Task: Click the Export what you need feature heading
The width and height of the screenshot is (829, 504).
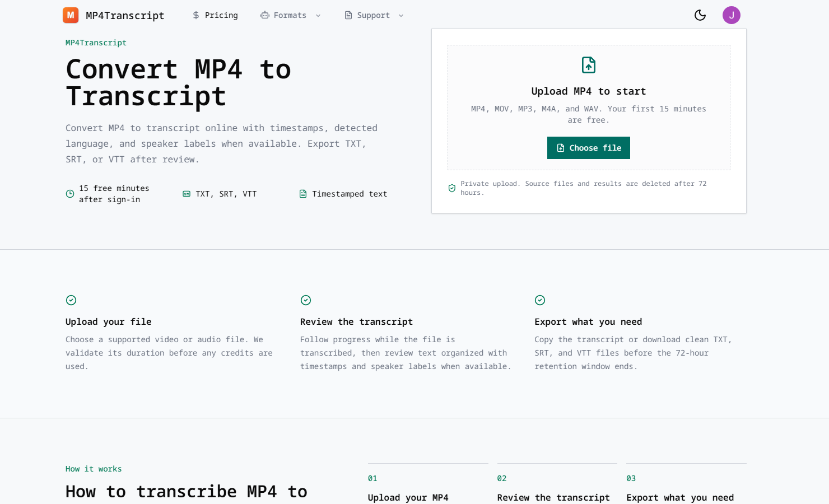Action: point(588,321)
